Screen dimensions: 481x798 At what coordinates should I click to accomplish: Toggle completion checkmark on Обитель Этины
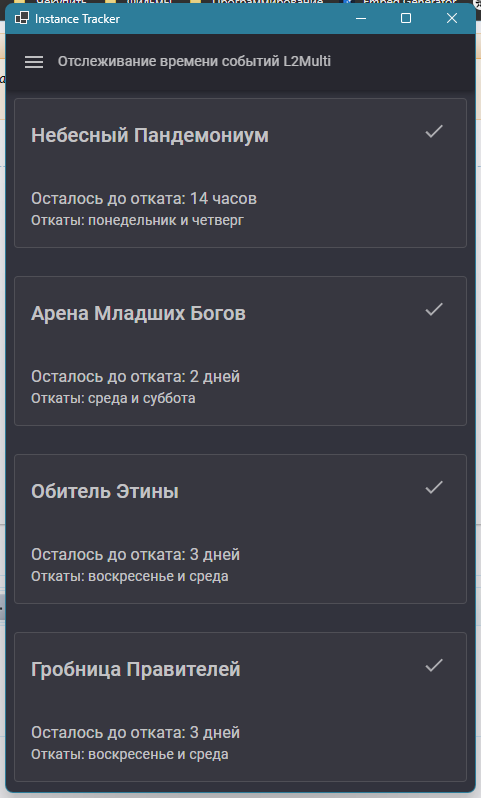click(434, 488)
